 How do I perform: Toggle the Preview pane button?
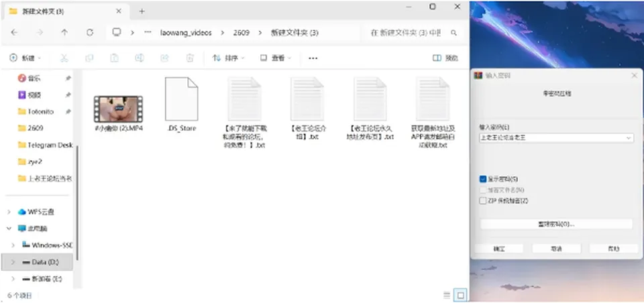445,58
